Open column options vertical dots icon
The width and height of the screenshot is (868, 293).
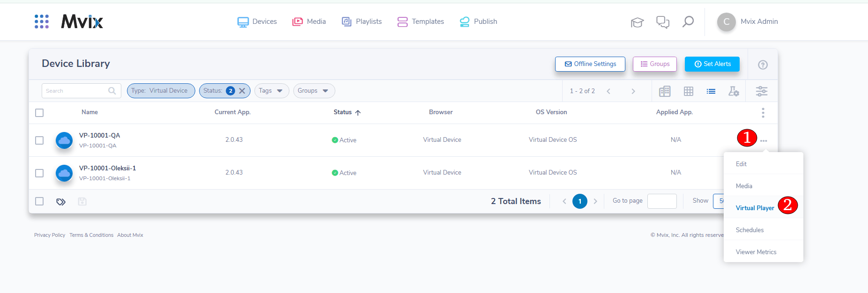coord(763,113)
